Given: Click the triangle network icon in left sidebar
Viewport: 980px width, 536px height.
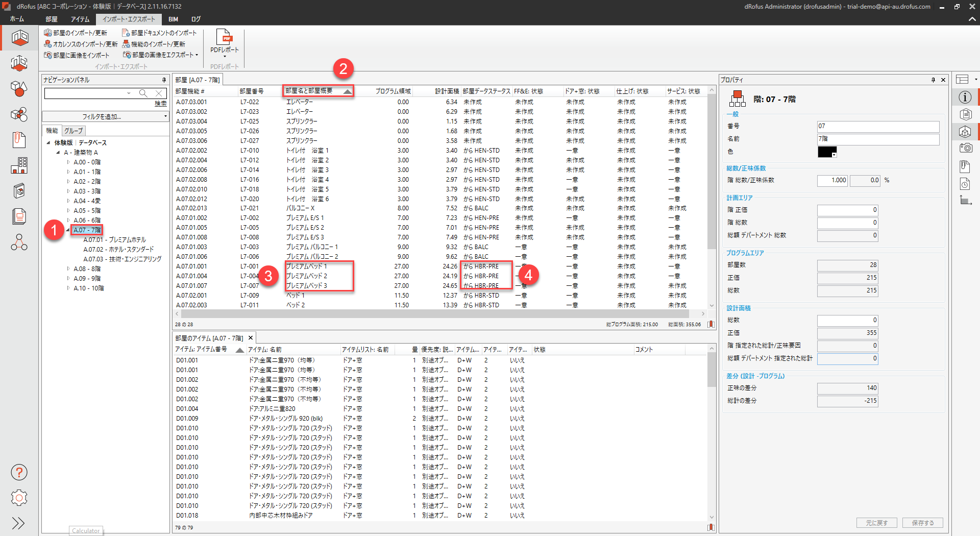Looking at the screenshot, I should [x=19, y=242].
